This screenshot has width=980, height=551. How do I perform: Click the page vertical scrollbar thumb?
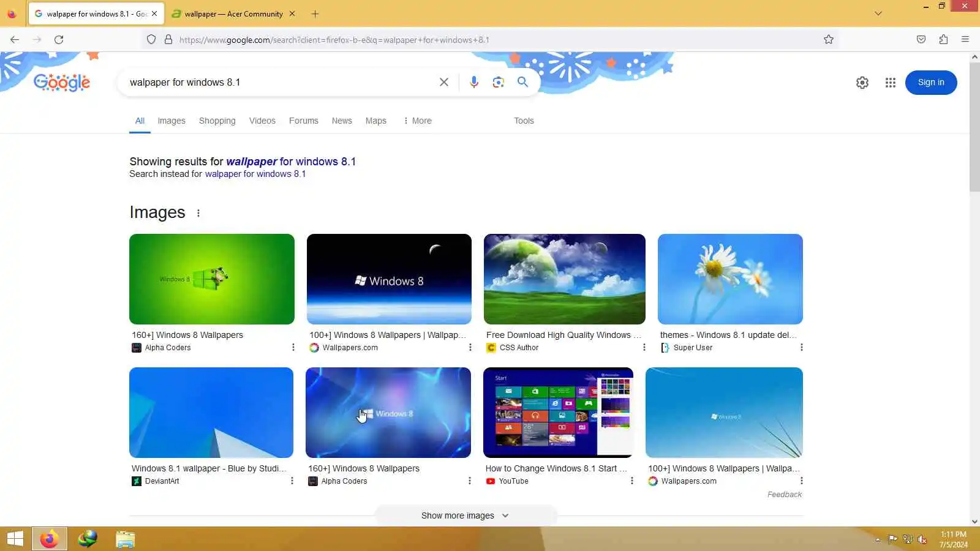(x=974, y=127)
